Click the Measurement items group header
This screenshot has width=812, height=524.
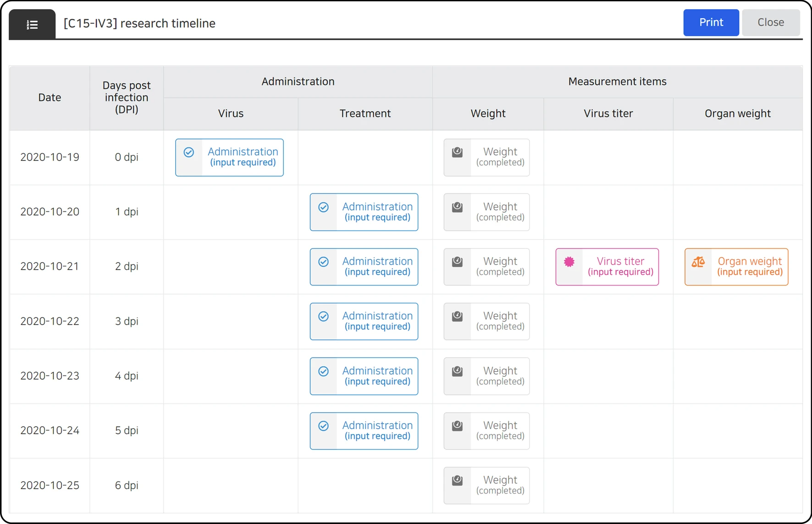point(617,82)
